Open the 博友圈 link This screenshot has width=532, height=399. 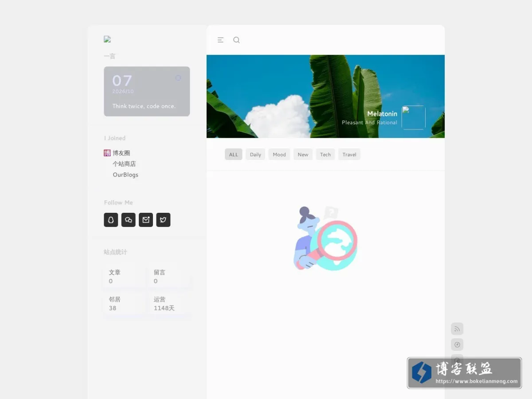(121, 153)
